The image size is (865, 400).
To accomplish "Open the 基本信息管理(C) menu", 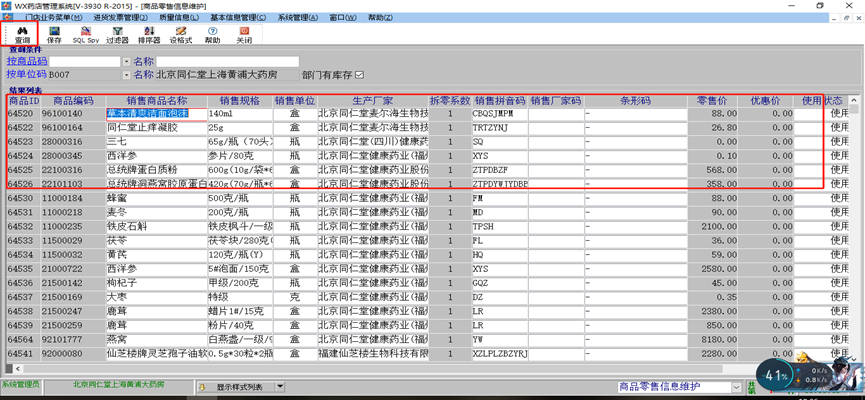I will pyautogui.click(x=238, y=17).
